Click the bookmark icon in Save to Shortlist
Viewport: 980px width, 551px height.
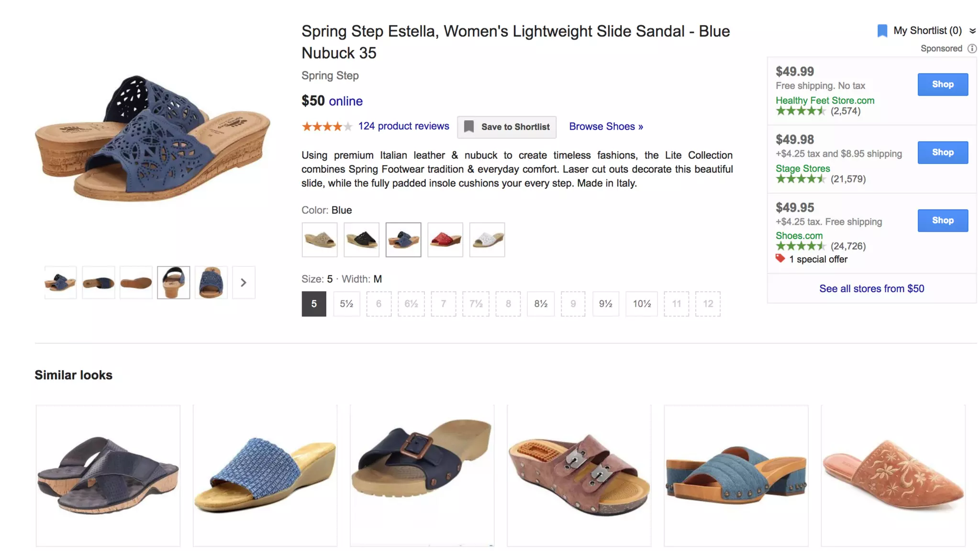(x=469, y=127)
